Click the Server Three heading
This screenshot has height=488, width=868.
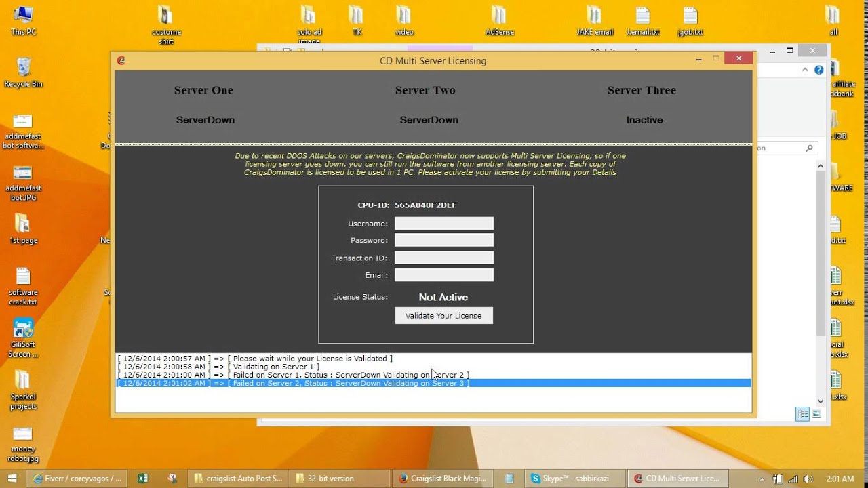tap(642, 90)
